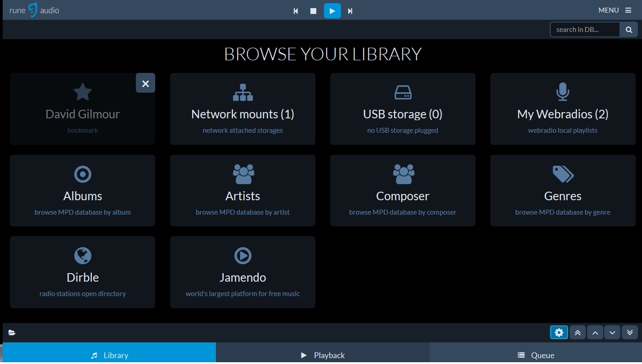Click the network mounts icon
This screenshot has width=642, height=364.
(x=242, y=92)
